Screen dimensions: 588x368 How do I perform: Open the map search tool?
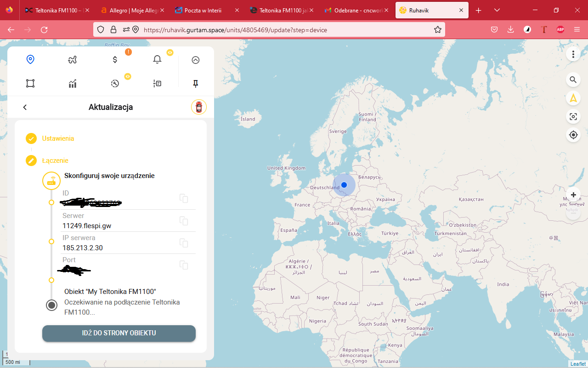pos(573,80)
